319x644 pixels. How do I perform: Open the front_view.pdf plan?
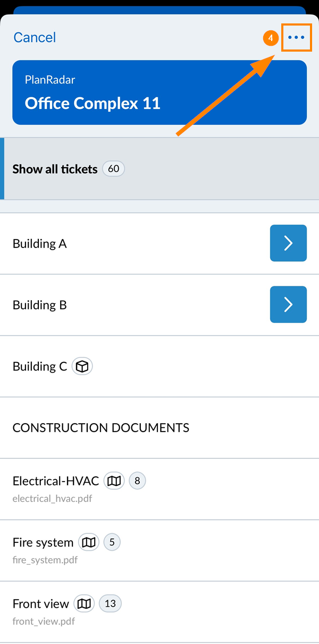(x=44, y=622)
